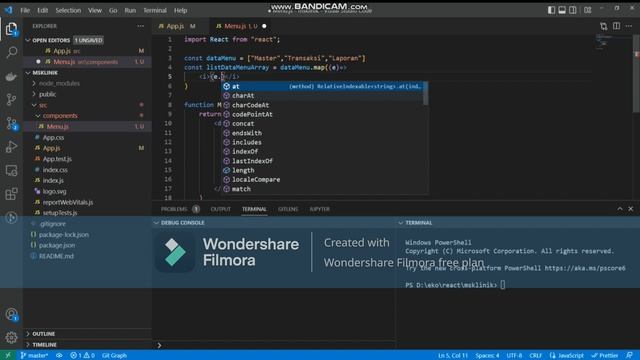Image resolution: width=640 pixels, height=360 pixels.
Task: Switch to the Jupyter panel tab
Action: [319, 209]
